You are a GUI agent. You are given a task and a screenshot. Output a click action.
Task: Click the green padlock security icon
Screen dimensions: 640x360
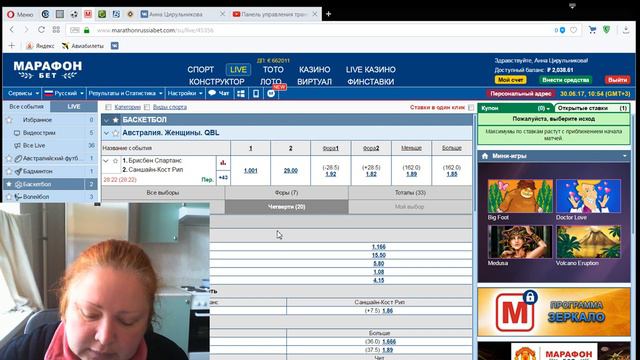87,30
